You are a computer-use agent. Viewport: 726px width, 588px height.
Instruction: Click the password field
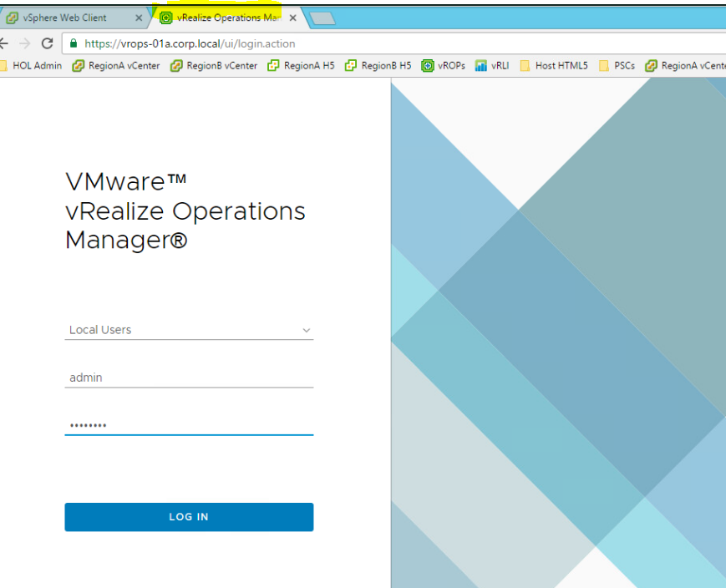pos(189,425)
